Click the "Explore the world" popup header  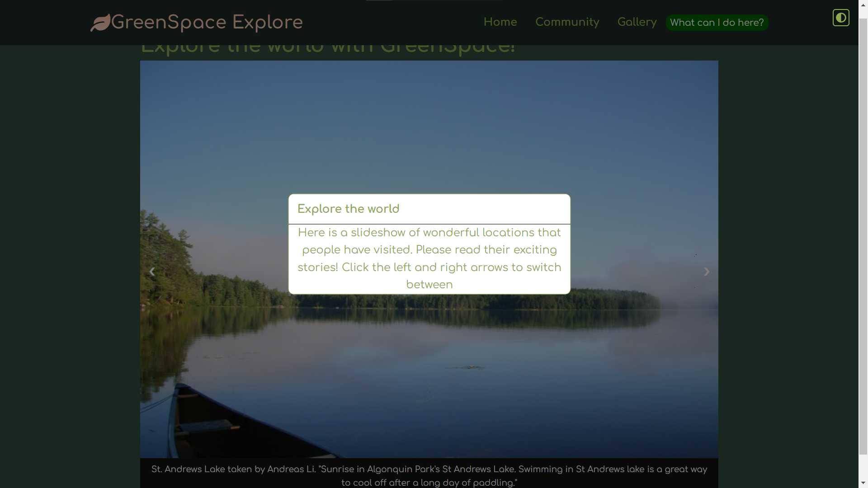348,209
